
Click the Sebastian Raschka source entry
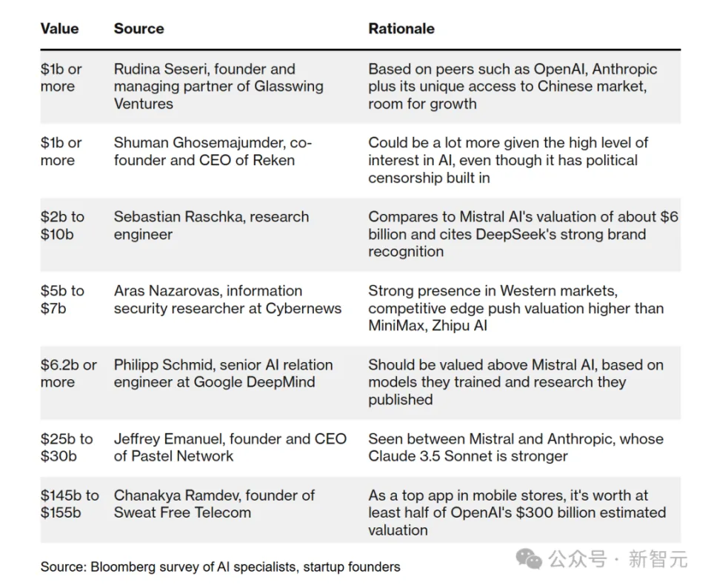pos(211,225)
